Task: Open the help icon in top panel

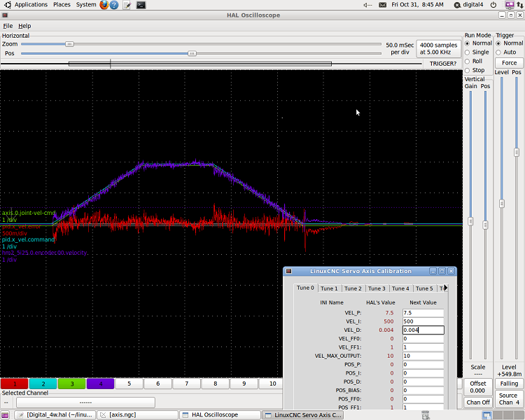Action: point(114,5)
